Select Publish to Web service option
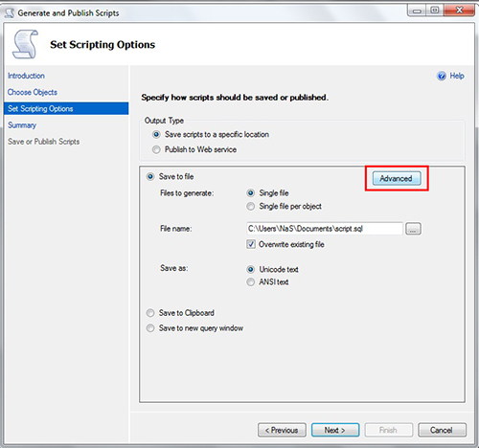This screenshot has height=448, width=479. [x=156, y=149]
